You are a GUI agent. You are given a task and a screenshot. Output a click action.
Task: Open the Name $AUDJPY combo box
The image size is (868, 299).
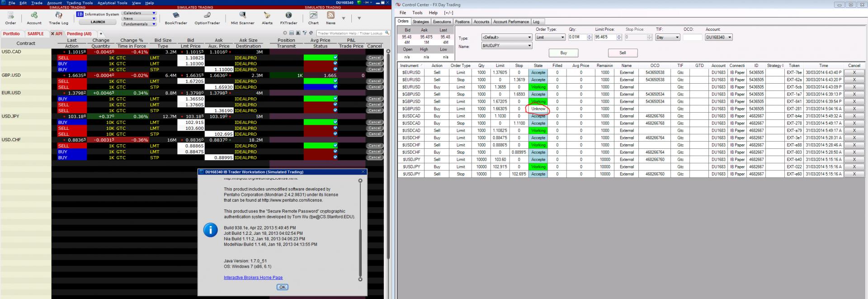506,46
